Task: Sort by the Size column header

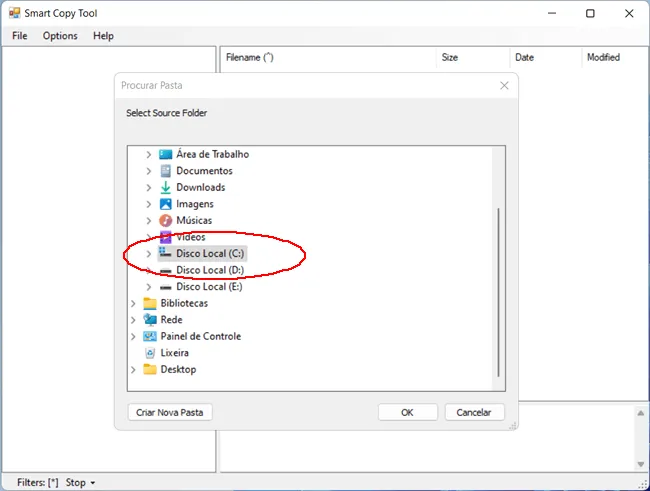Action: [x=473, y=57]
